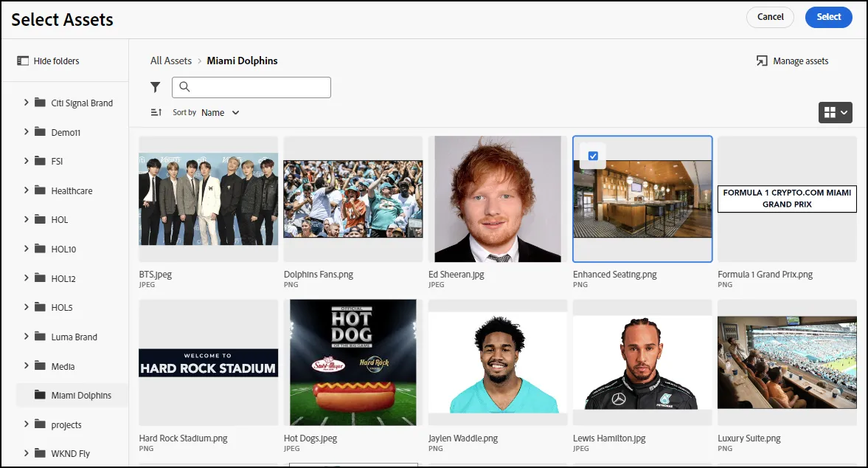This screenshot has width=868, height=468.
Task: Click the Manage assets external link icon
Action: click(x=762, y=61)
